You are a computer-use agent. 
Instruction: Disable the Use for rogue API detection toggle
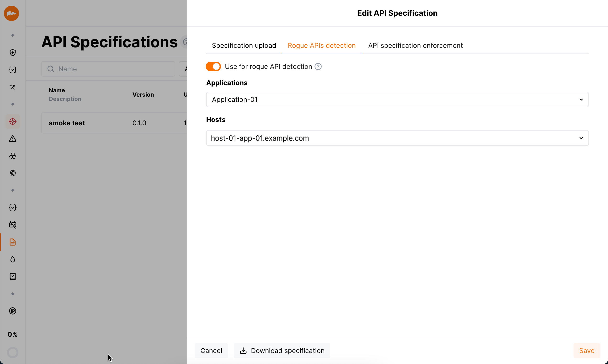[213, 66]
